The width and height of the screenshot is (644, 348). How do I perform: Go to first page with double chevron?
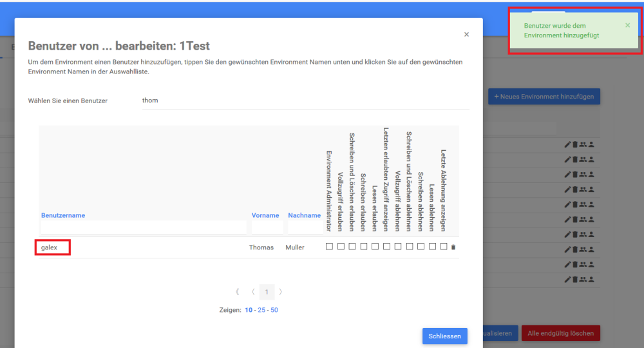[x=238, y=292]
